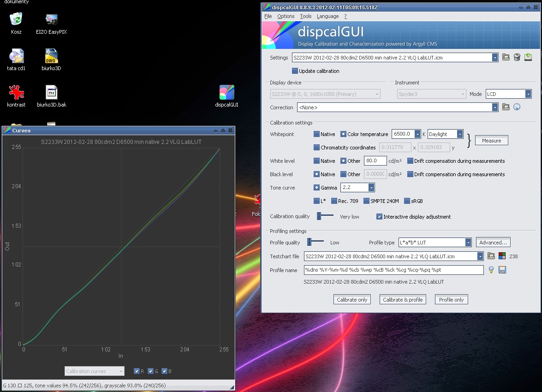Viewport: 542px width, 392px height.
Task: Open the Mode LCD dropdown
Action: tap(528, 94)
